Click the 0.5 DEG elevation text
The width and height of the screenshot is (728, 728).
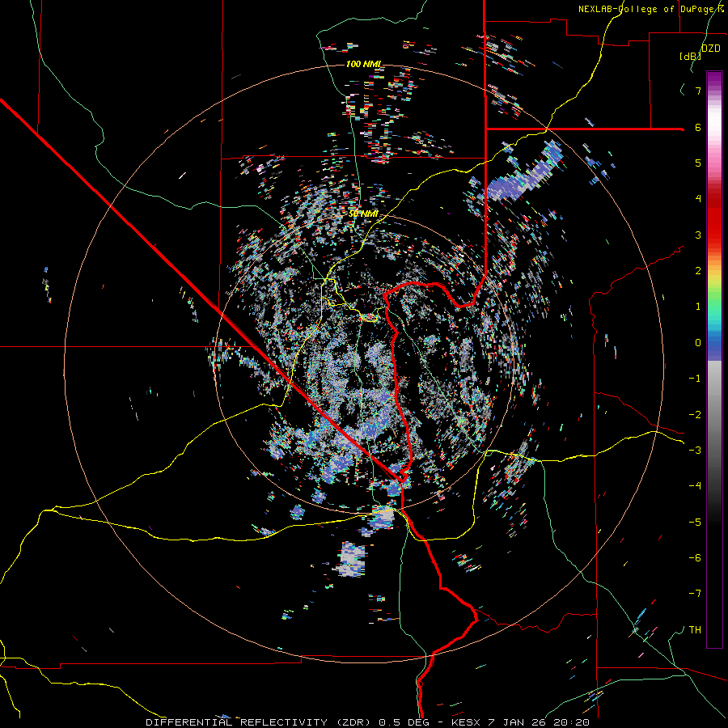tap(404, 722)
